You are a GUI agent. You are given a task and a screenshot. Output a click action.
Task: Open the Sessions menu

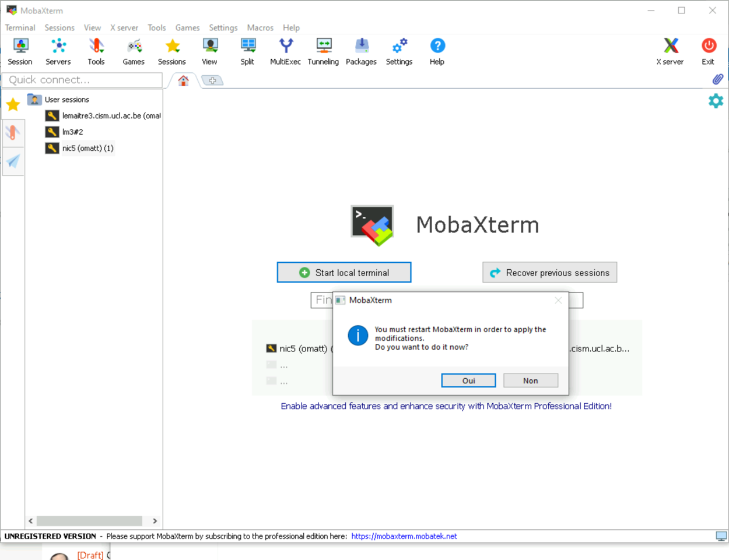point(59,27)
